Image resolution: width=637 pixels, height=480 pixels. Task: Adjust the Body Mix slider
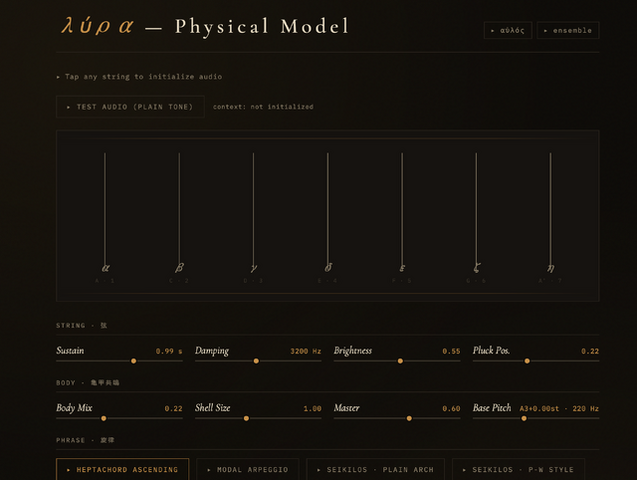click(119, 418)
